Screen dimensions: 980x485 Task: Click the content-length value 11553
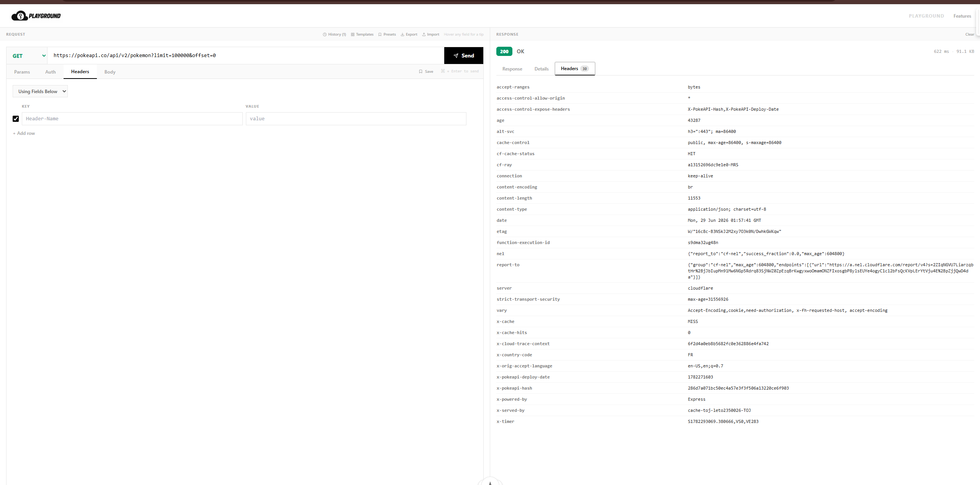click(694, 198)
